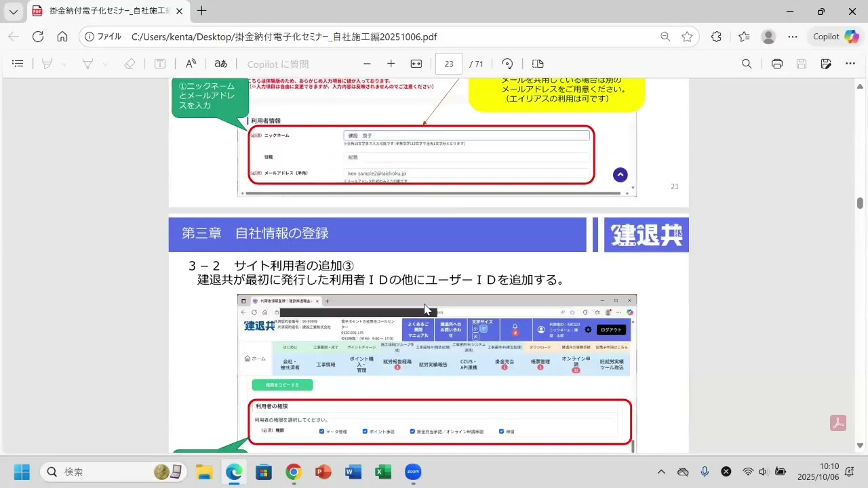This screenshot has height=488, width=868.
Task: Go to the browser home page
Action: tap(62, 37)
